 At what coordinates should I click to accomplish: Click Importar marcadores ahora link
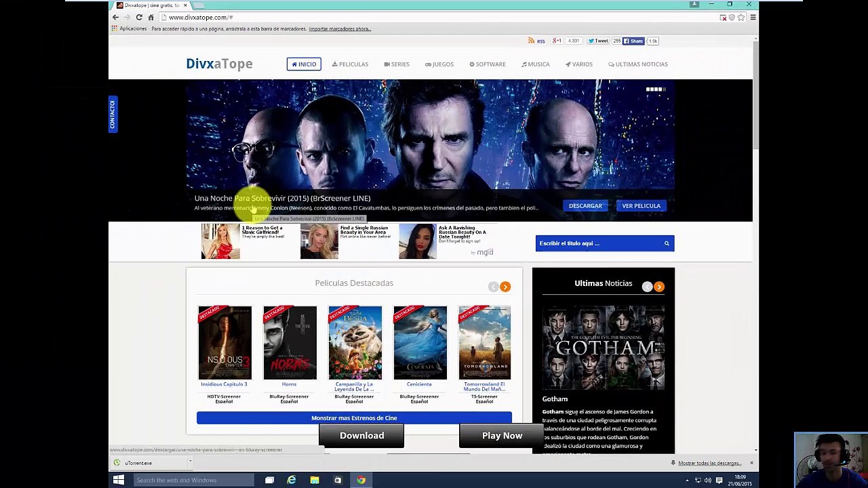pyautogui.click(x=340, y=28)
